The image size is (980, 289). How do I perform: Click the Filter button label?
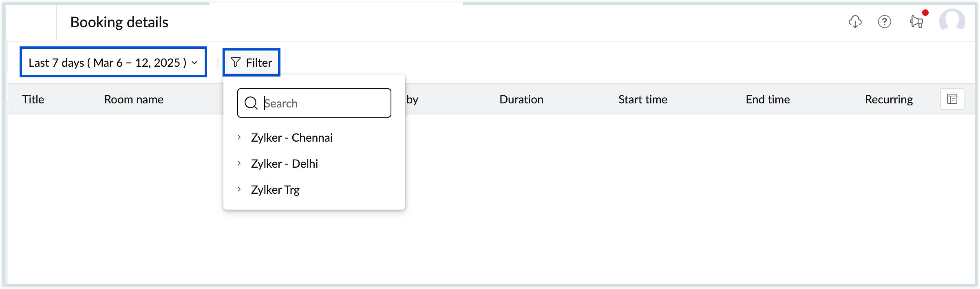click(x=258, y=63)
